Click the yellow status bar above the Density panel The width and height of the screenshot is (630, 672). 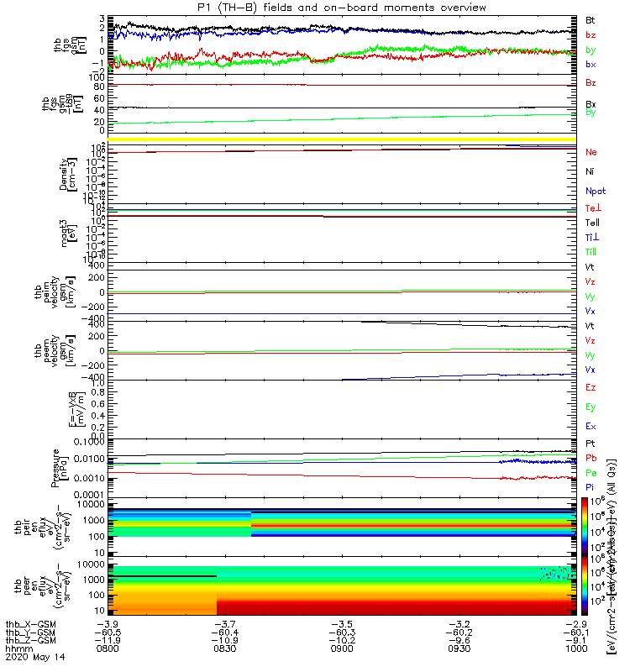(342, 139)
